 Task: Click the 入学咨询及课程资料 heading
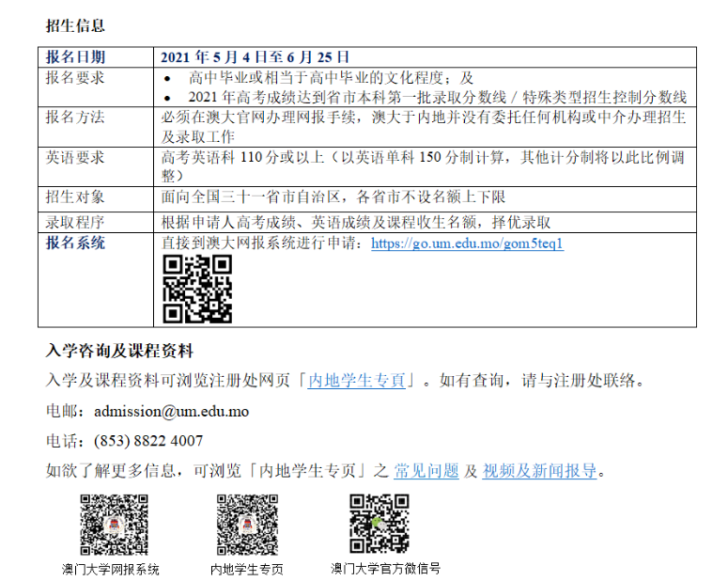(119, 351)
